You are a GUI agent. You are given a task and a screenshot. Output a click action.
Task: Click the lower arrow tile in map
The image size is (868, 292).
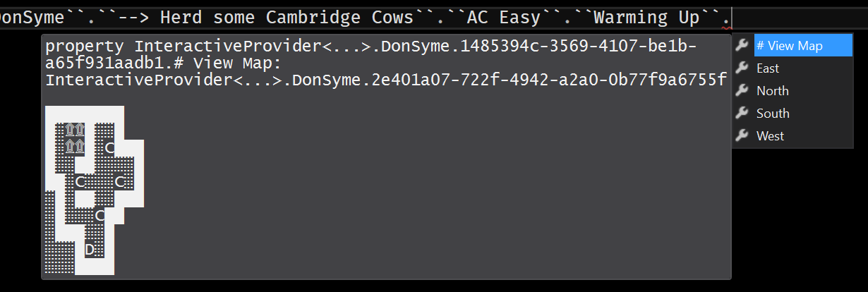tap(75, 147)
